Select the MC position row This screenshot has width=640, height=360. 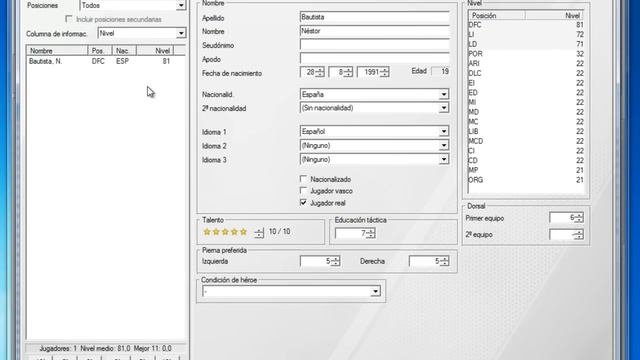click(x=526, y=122)
